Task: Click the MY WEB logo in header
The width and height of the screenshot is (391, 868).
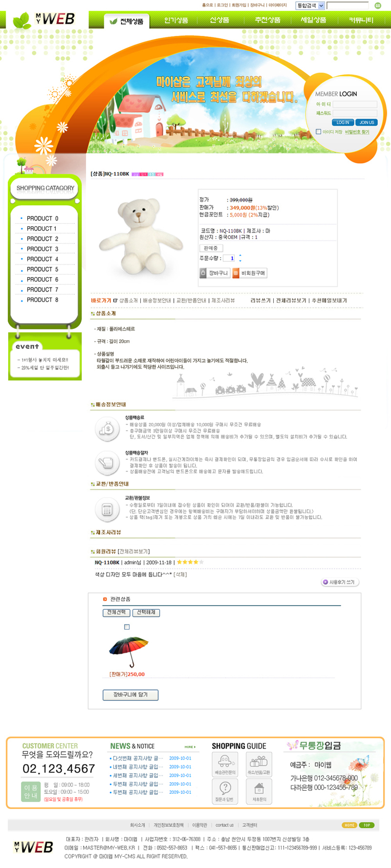Action: (x=44, y=19)
